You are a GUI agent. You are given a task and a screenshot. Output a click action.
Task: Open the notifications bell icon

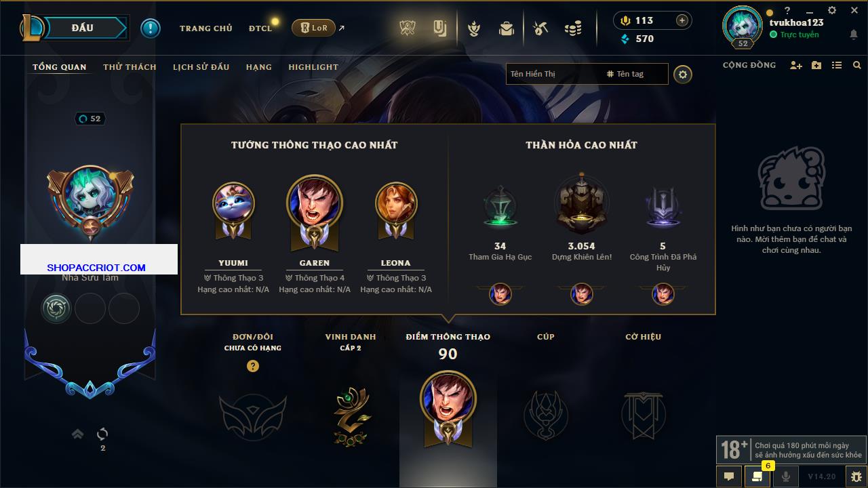pyautogui.click(x=853, y=35)
